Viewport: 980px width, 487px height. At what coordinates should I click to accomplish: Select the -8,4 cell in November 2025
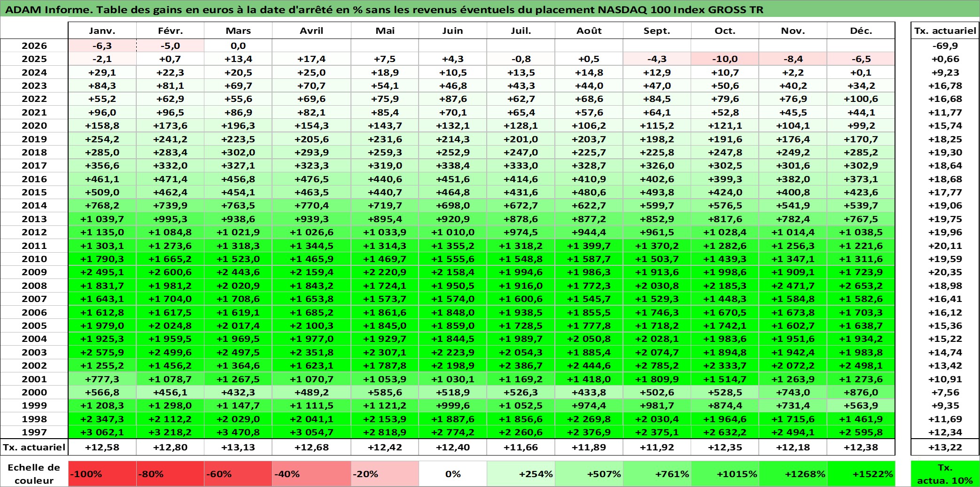793,59
